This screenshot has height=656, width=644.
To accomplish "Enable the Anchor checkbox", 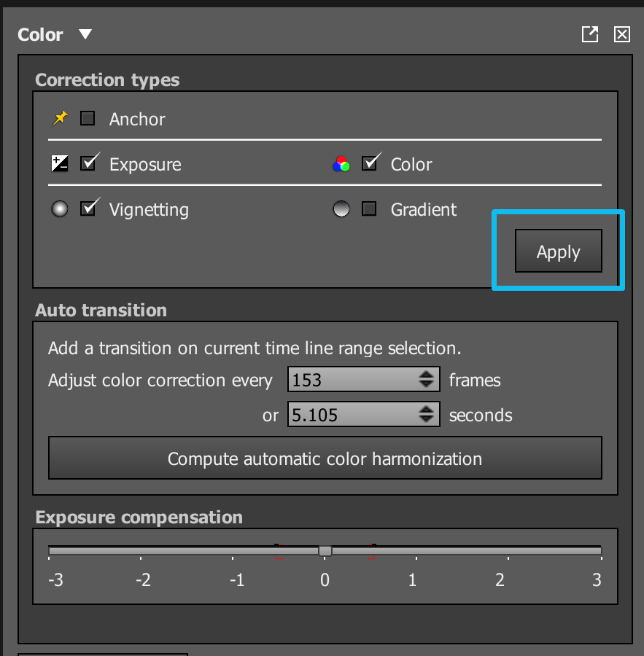I will point(88,117).
